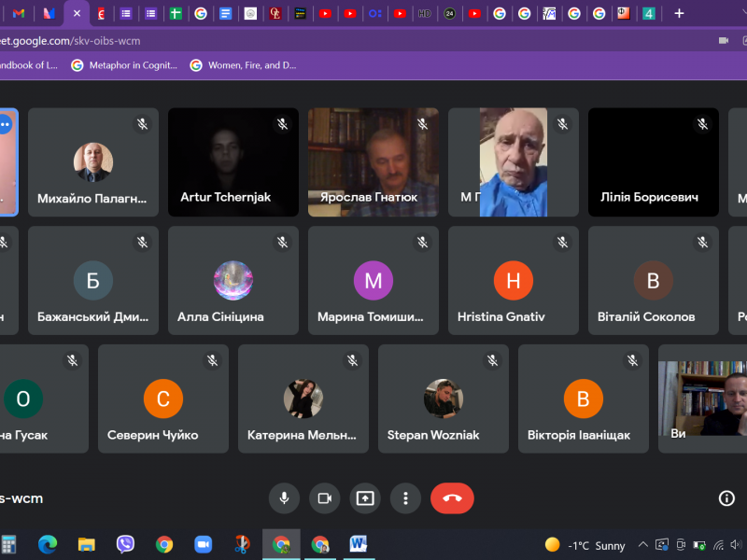The image size is (747, 560).
Task: Open Viber from the taskbar
Action: point(125,544)
